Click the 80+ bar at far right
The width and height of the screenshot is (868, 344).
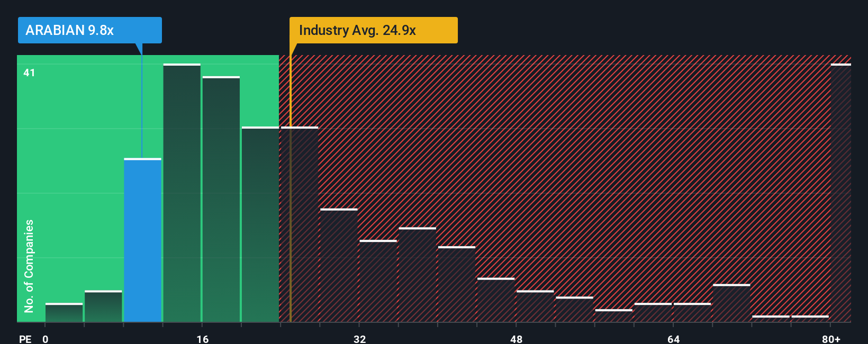coord(841,193)
